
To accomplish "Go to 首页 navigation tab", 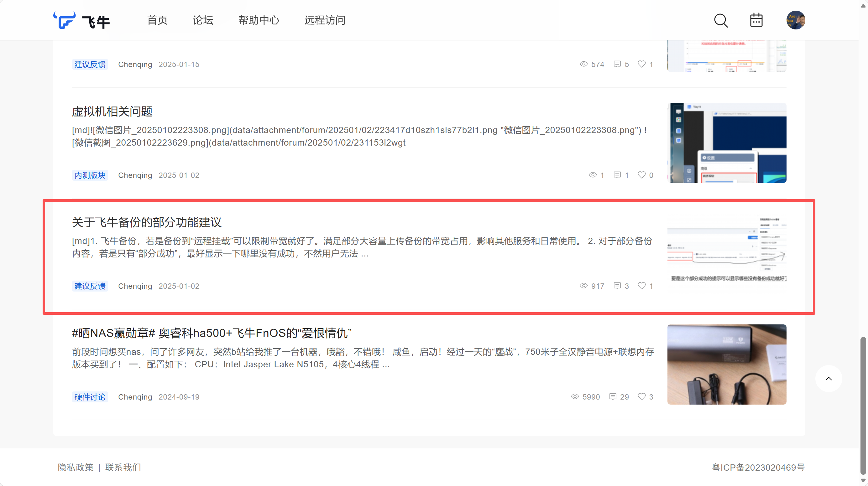I will 157,20.
